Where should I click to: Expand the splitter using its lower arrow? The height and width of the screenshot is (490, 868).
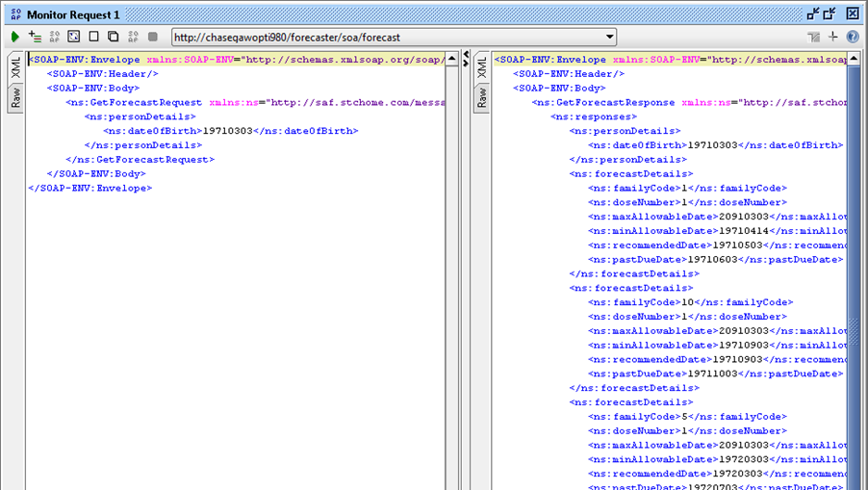pyautogui.click(x=466, y=63)
